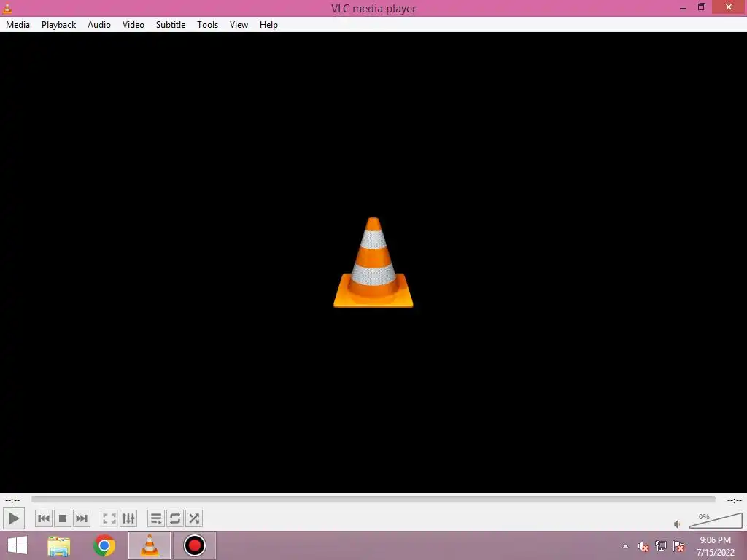Toggle loop repeat mode
Viewport: 747px width, 560px height.
(175, 518)
